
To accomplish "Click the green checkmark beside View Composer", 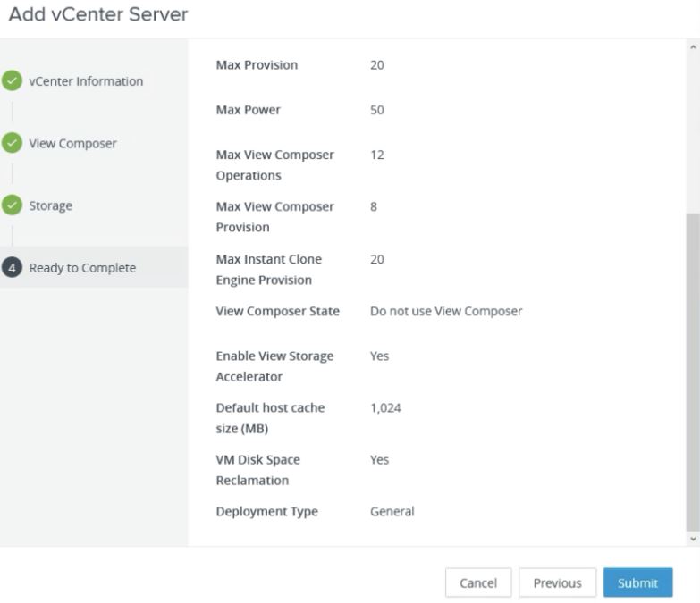I will coord(12,144).
